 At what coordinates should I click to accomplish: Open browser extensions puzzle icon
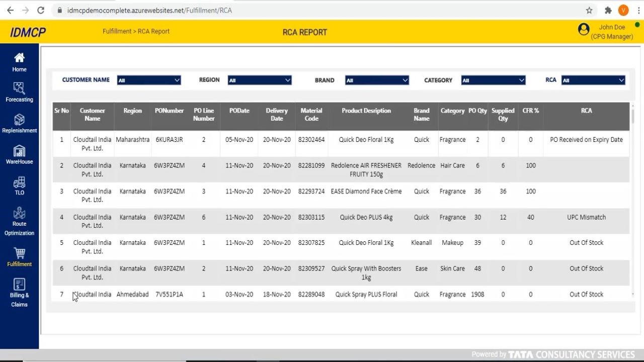click(x=608, y=10)
